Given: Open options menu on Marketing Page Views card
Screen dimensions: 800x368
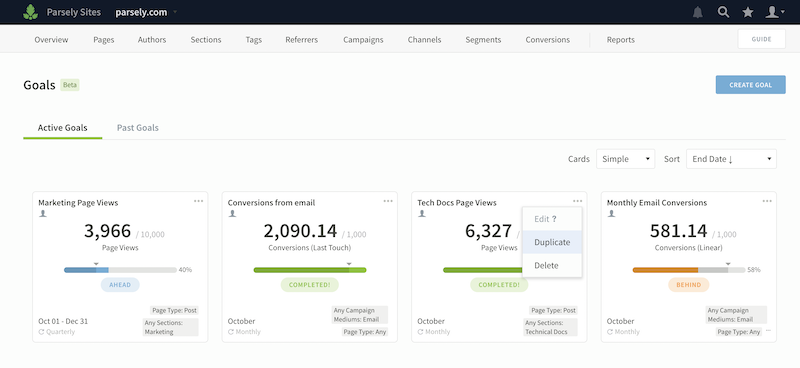Looking at the screenshot, I should click(x=198, y=201).
